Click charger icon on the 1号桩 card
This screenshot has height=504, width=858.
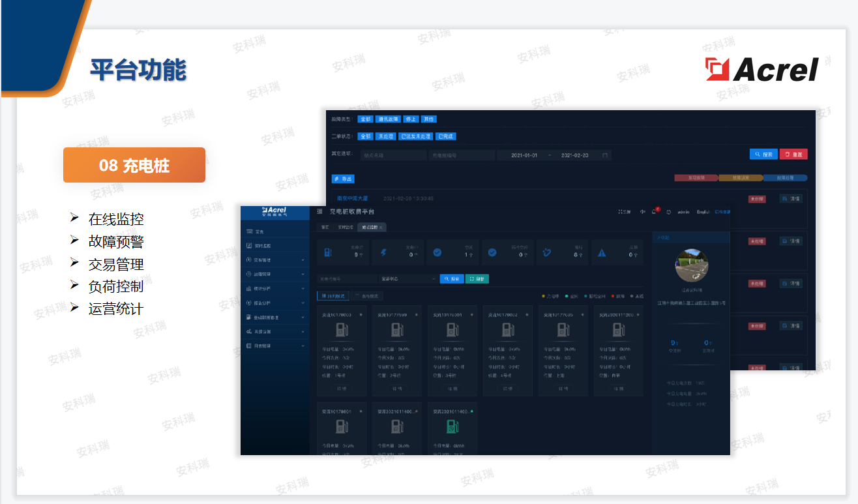coord(342,331)
